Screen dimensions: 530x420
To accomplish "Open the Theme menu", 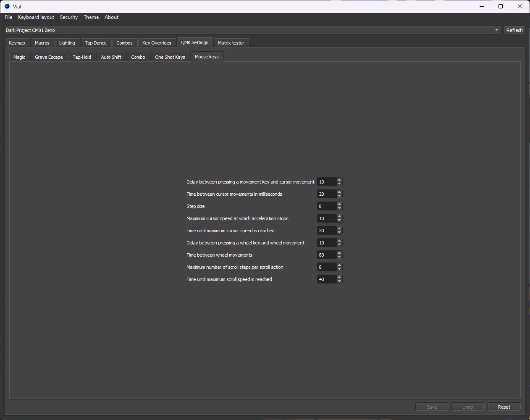I will tap(91, 17).
